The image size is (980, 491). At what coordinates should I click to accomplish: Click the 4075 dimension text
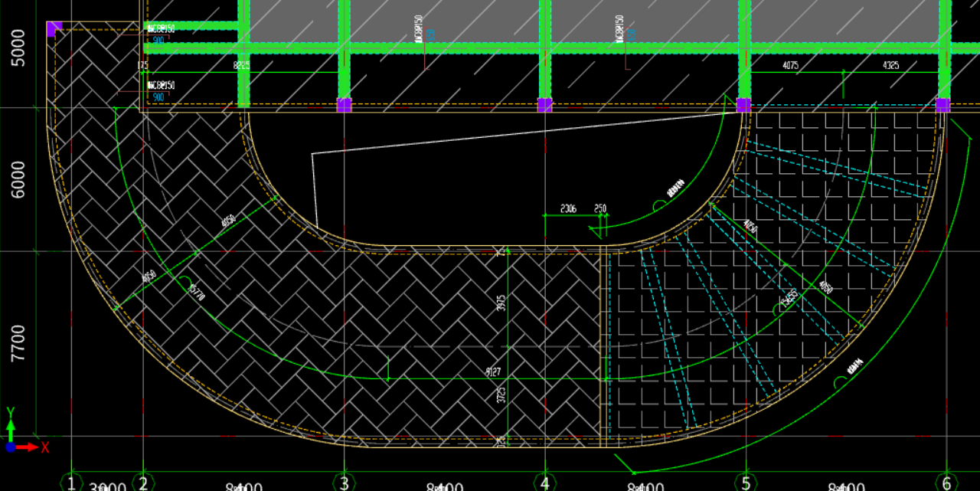pos(791,66)
